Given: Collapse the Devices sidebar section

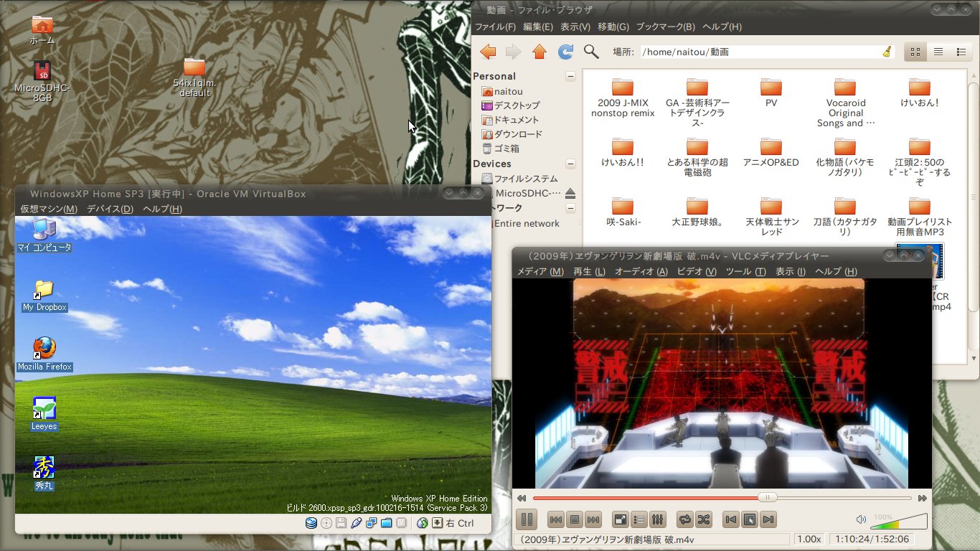Looking at the screenshot, I should point(570,164).
